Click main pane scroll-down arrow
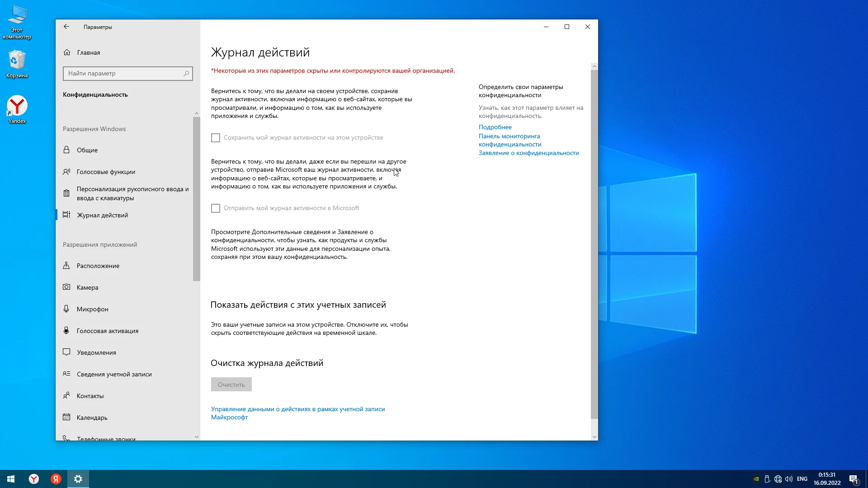Screen dimensions: 868x488 click(594, 437)
